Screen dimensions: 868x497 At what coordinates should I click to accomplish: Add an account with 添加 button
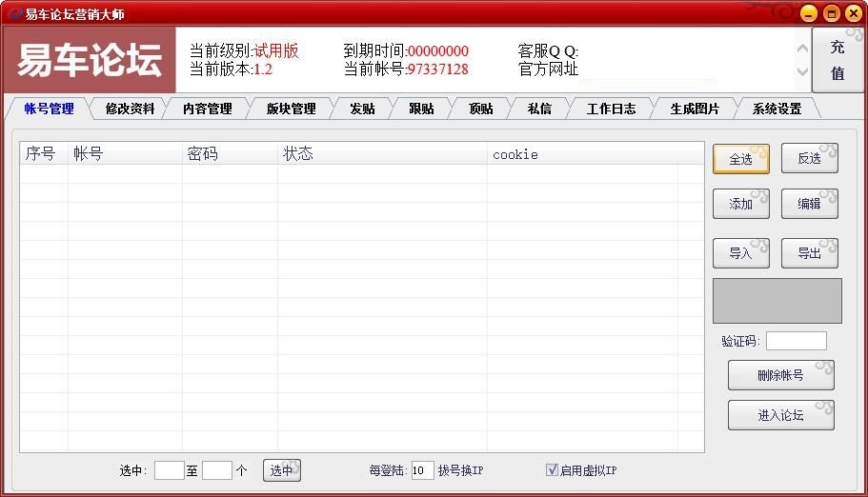740,204
